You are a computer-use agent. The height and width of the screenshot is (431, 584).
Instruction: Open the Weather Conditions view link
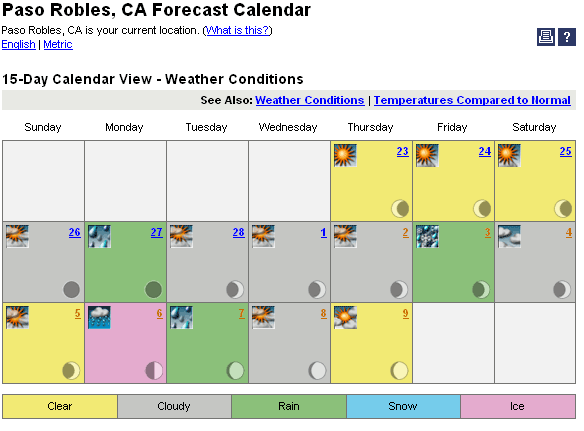point(310,100)
